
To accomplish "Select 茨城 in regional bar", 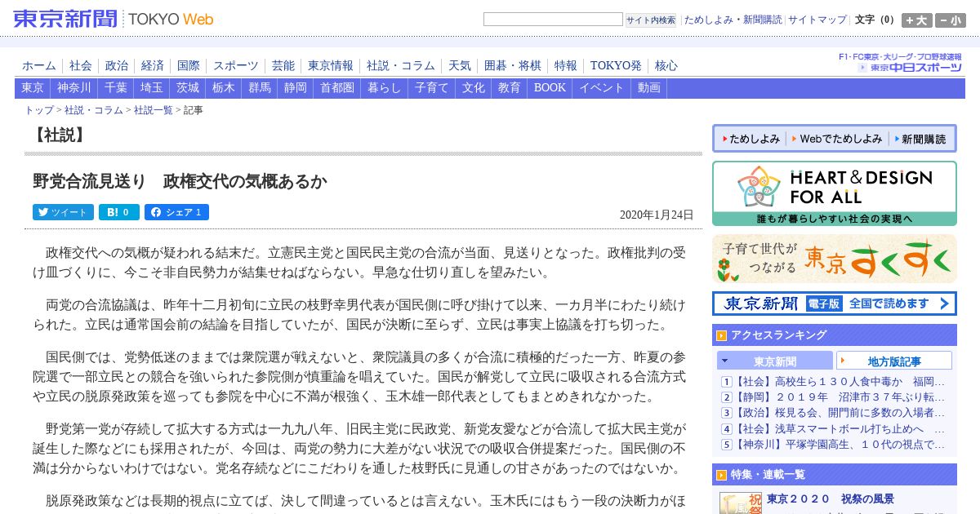I will click(188, 88).
